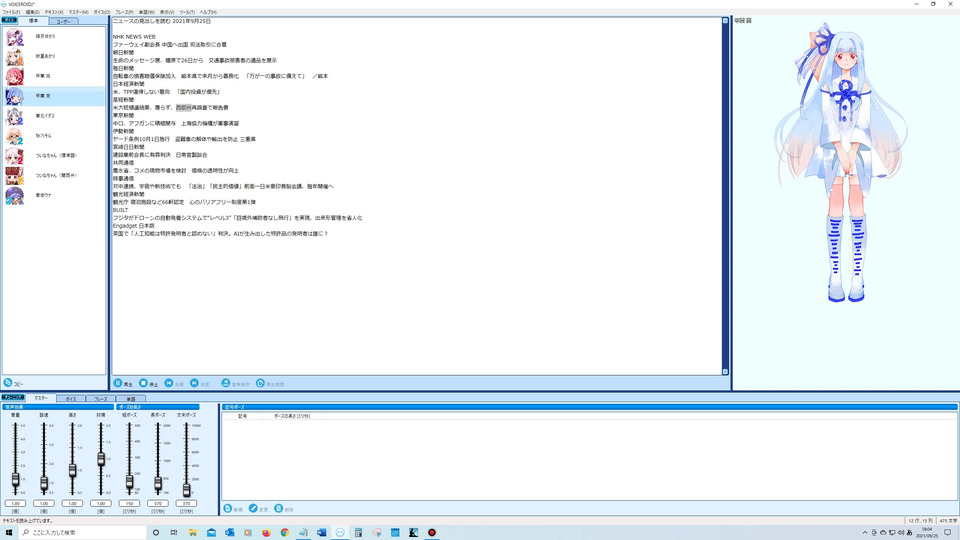Click the BUILT line in the text
The image size is (960, 540).
click(121, 210)
